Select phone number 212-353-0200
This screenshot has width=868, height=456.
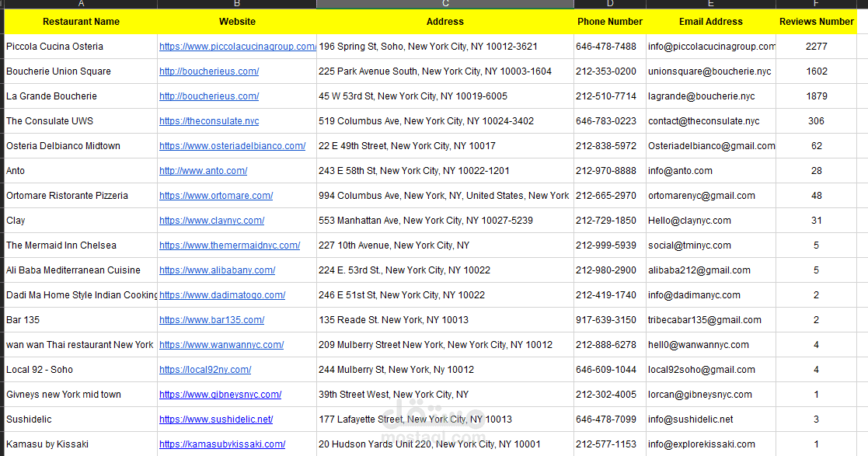tap(609, 71)
